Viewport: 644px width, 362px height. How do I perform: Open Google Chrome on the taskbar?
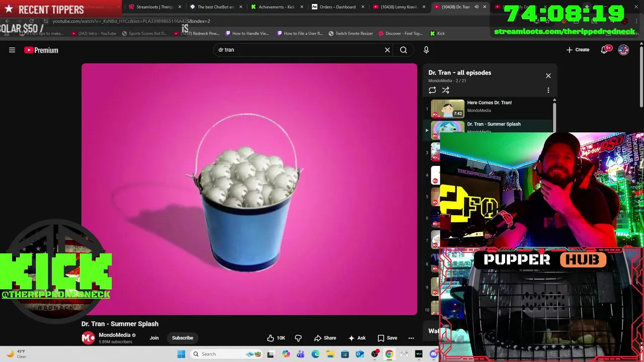tap(389, 354)
